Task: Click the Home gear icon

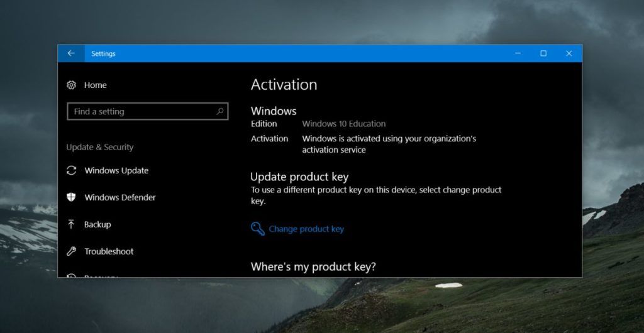Action: [x=72, y=85]
